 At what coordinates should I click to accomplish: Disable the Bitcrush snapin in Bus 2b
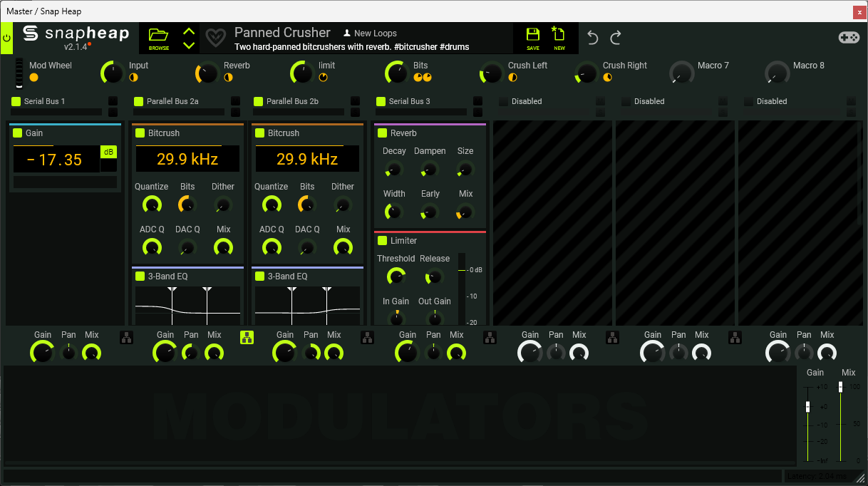(260, 133)
